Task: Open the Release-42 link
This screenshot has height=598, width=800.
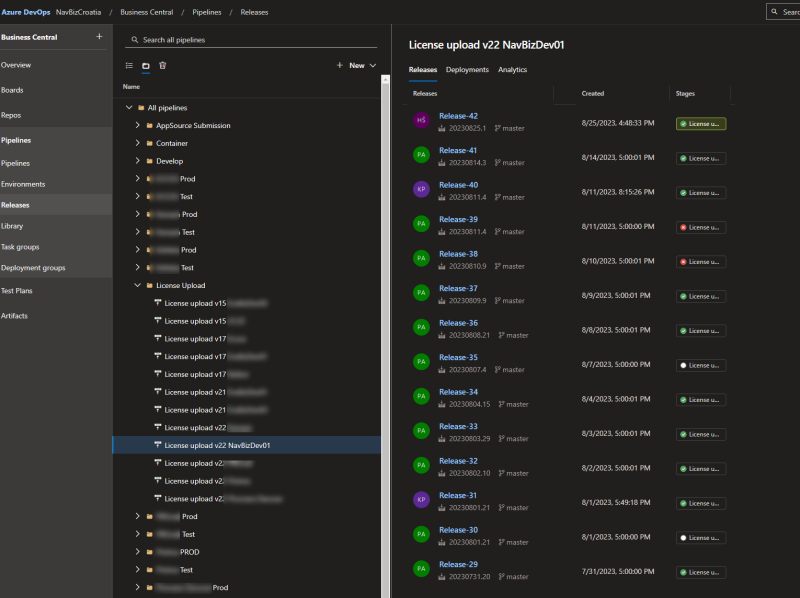Action: (x=458, y=116)
